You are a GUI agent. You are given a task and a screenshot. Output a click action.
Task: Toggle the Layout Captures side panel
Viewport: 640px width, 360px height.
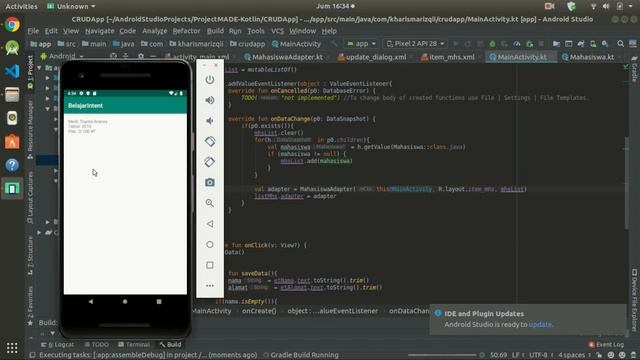pos(30,198)
